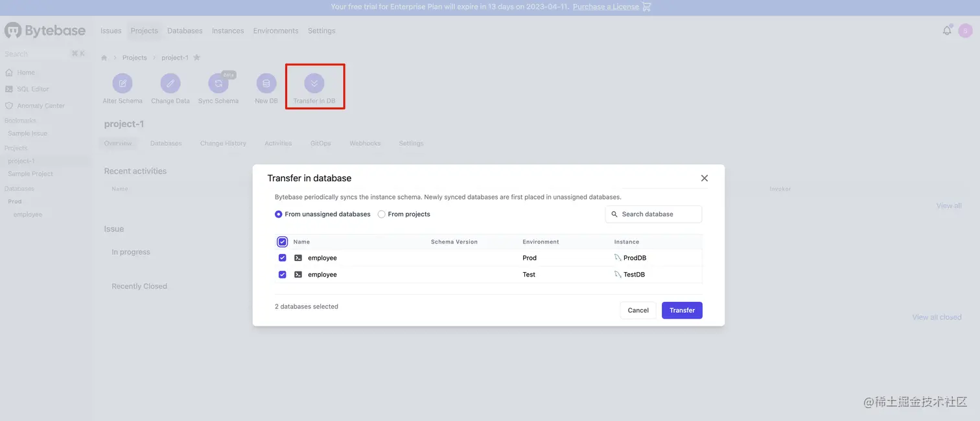The height and width of the screenshot is (421, 980).
Task: Click the Transfer button
Action: click(x=682, y=310)
